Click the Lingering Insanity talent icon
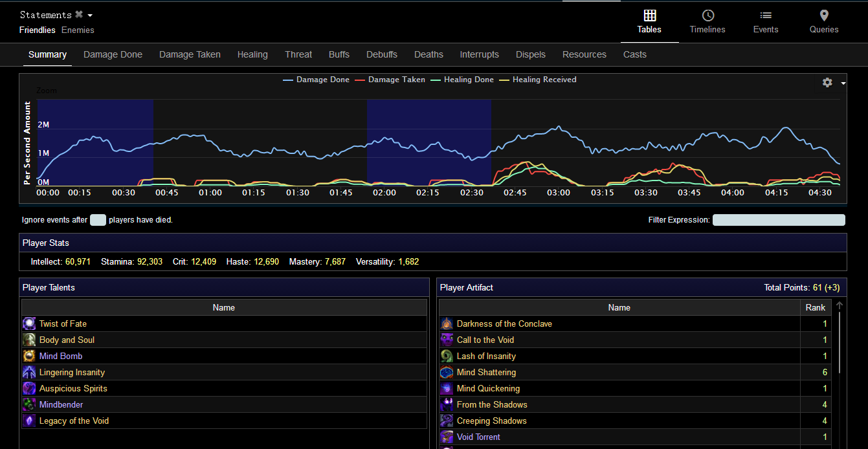This screenshot has height=449, width=868. 29,372
